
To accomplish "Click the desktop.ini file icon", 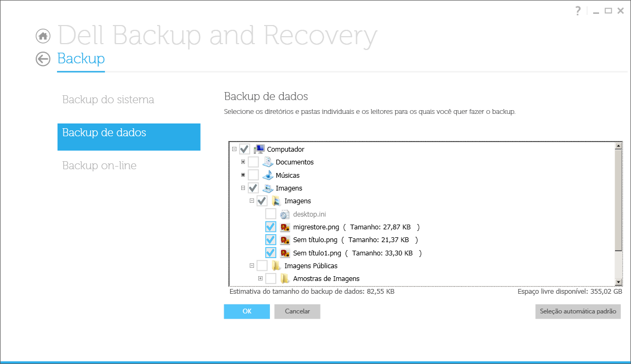I will 284,214.
